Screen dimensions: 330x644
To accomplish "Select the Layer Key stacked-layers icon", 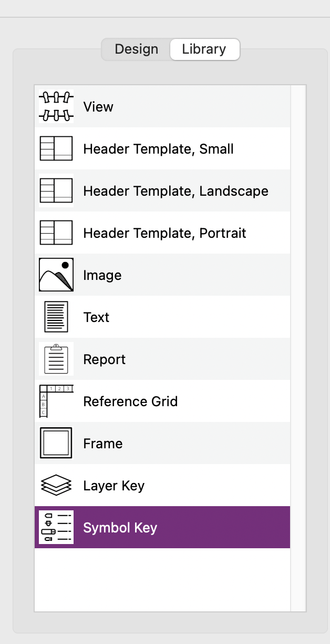I will point(56,486).
